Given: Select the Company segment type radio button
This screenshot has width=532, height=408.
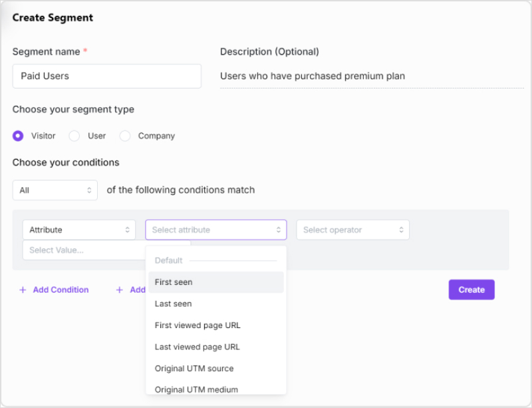Looking at the screenshot, I should [x=125, y=136].
